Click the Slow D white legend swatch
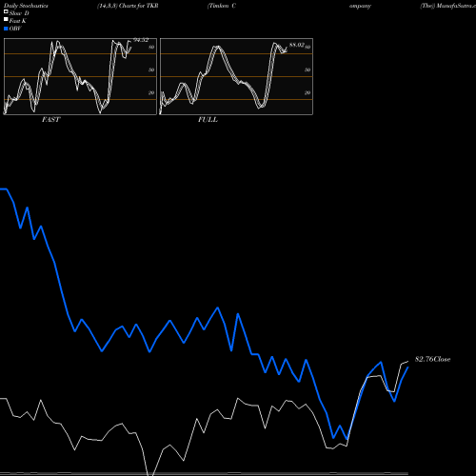 [x=6, y=12]
